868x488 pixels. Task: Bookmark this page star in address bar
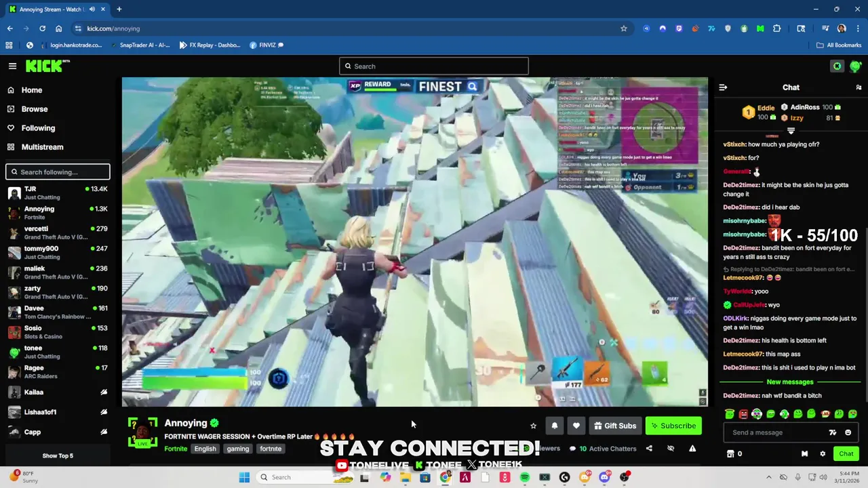(x=624, y=28)
